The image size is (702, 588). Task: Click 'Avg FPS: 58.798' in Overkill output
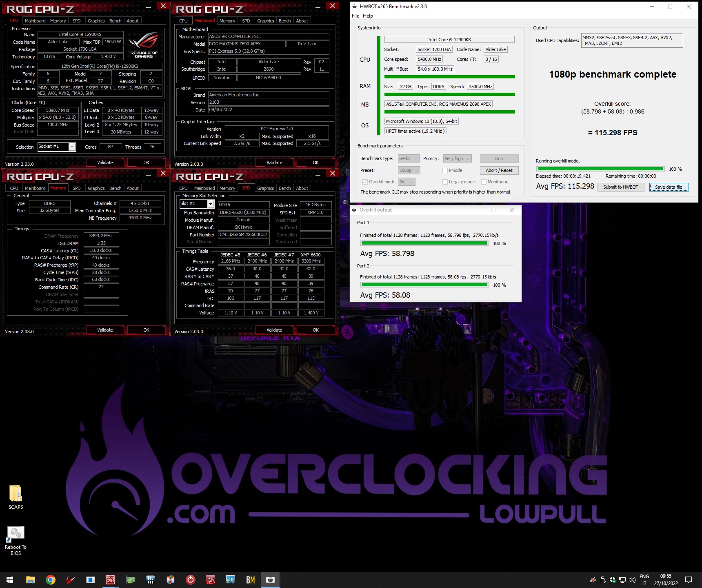pyautogui.click(x=387, y=254)
